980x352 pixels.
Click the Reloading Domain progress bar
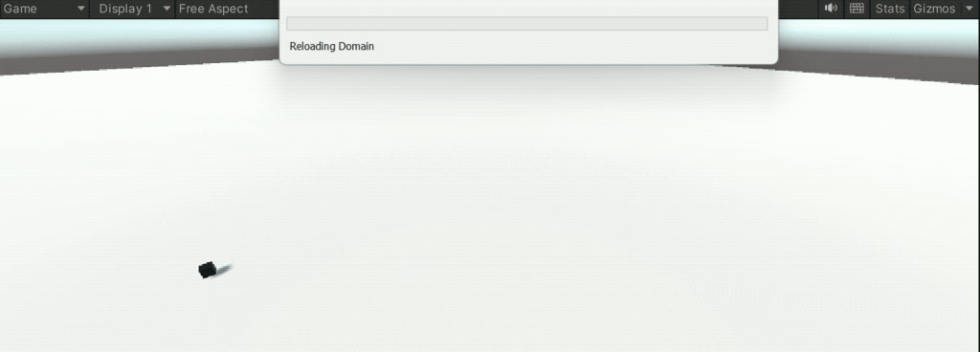527,24
